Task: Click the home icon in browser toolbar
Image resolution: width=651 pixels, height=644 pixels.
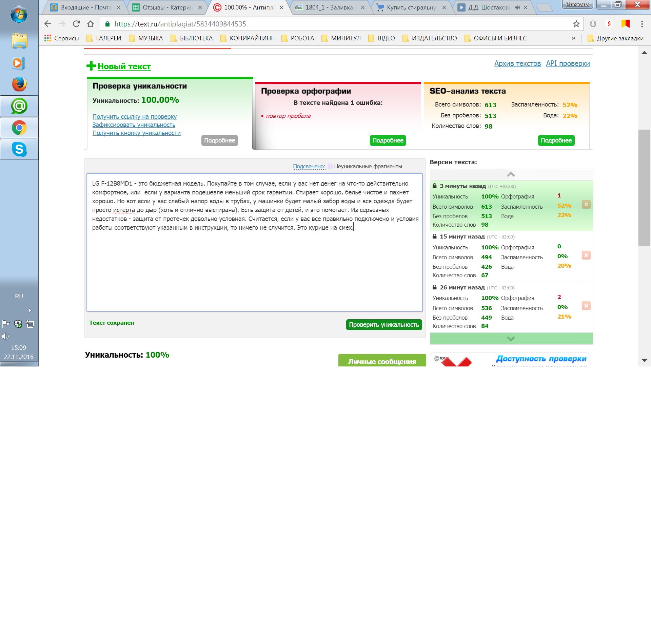Action: tap(91, 24)
